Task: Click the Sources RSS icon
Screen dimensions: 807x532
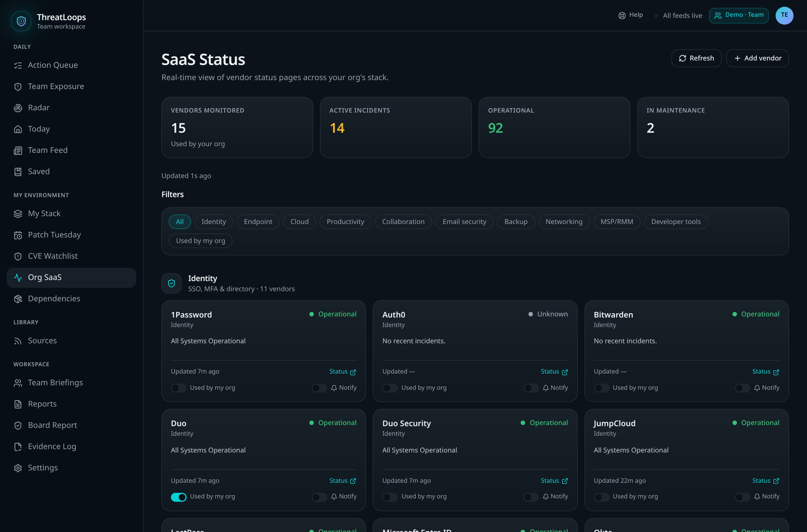Action: (x=18, y=341)
